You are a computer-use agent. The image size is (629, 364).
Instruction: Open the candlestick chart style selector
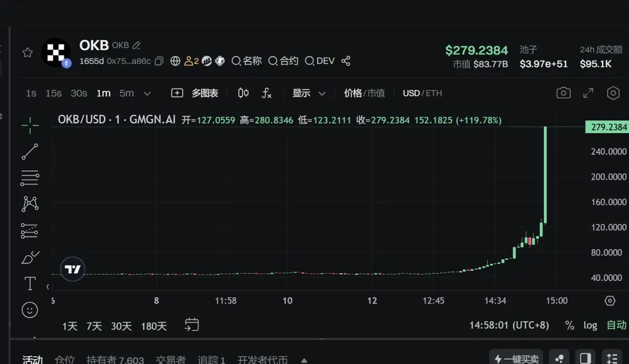coord(243,93)
